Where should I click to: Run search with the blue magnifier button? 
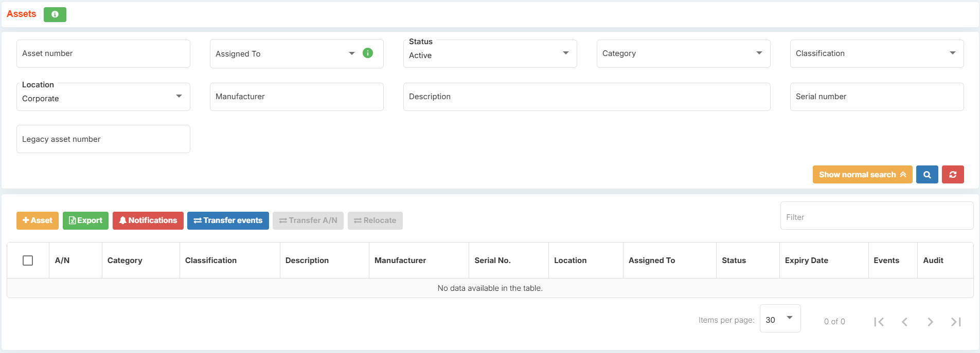(x=927, y=175)
